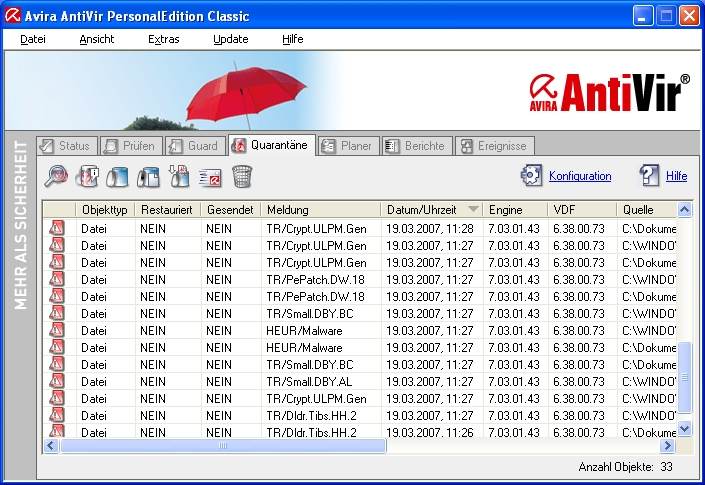Switch to the Status tab
This screenshot has width=705, height=485.
67,146
